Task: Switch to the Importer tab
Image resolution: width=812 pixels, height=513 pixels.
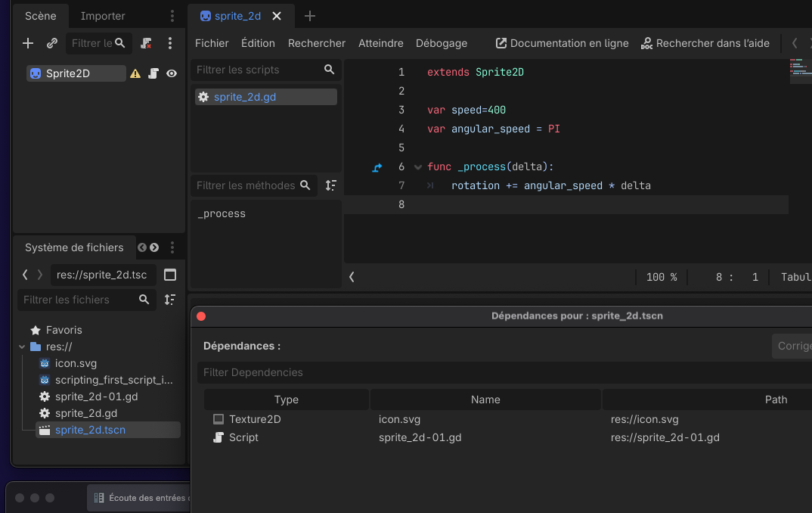Action: [103, 16]
